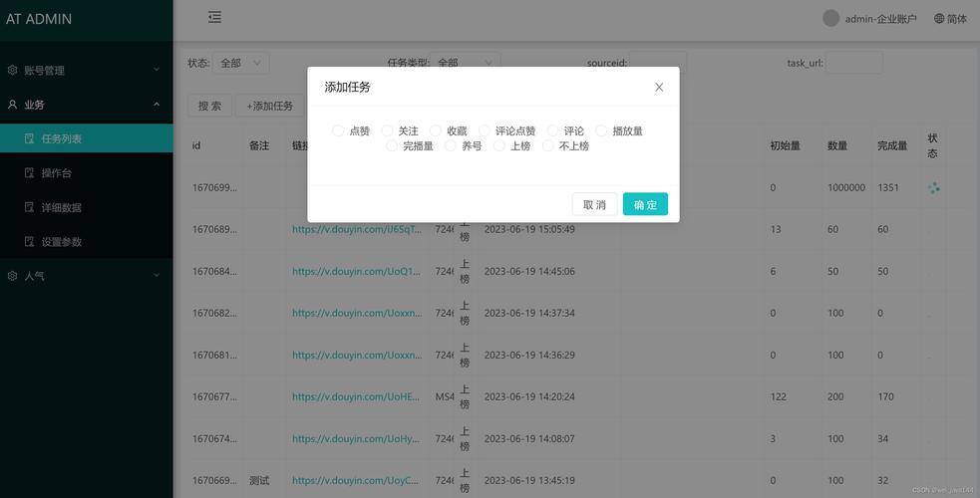Click the 简体 language label
Viewport: 980px width, 498px height.
click(957, 19)
